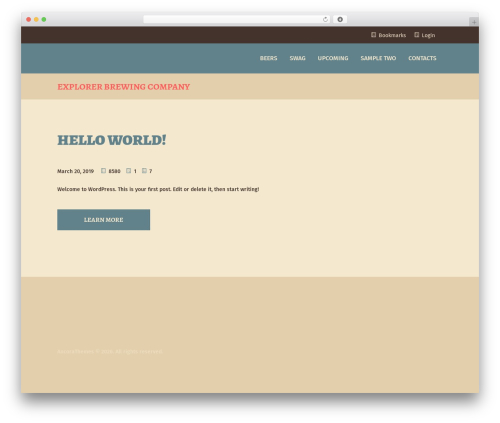
Task: Click the Learn More button
Action: tap(103, 220)
